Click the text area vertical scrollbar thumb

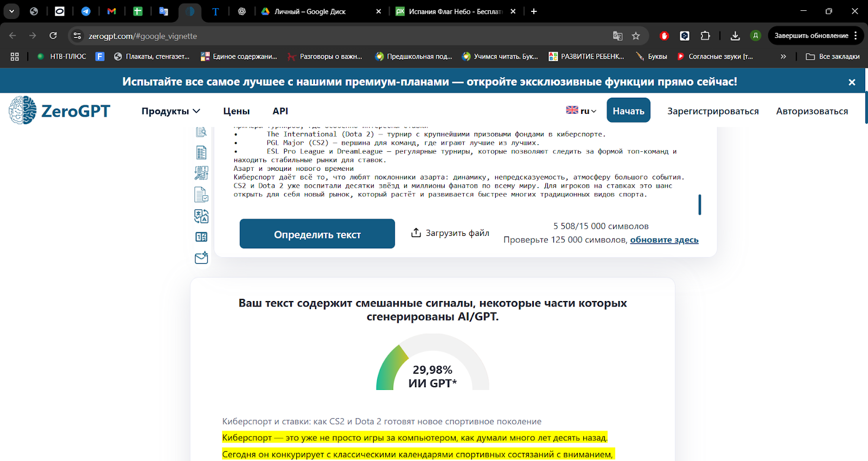click(700, 204)
